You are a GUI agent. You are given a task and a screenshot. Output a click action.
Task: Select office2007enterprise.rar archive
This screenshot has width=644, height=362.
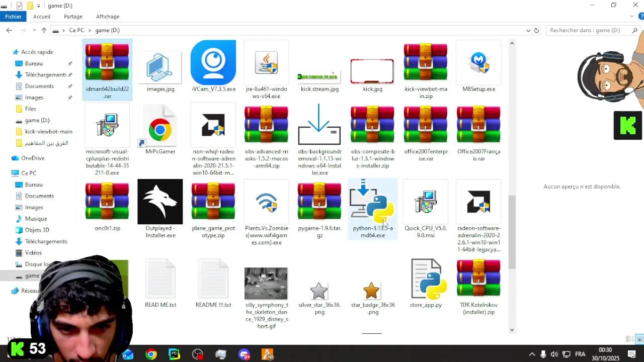tap(426, 133)
